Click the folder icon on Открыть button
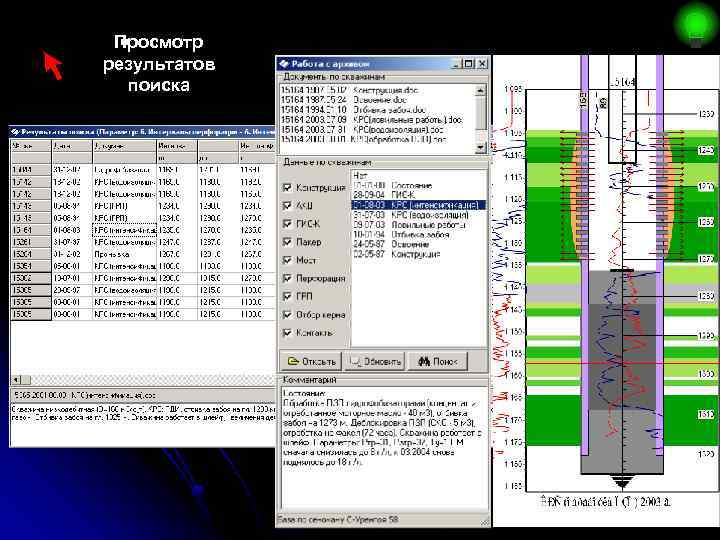 pos(293,361)
